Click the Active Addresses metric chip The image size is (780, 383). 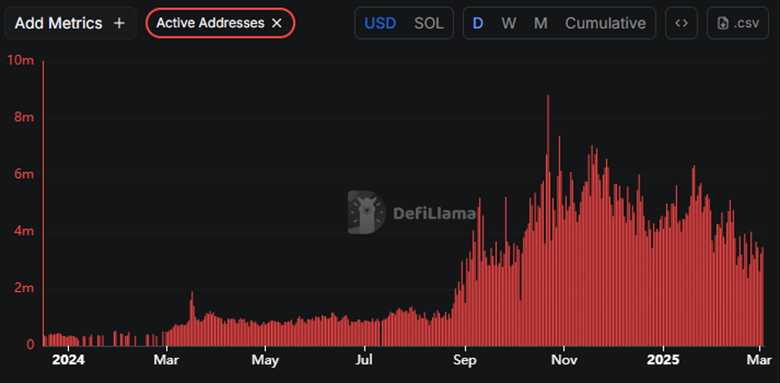tap(220, 23)
